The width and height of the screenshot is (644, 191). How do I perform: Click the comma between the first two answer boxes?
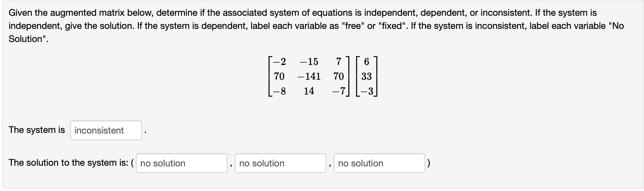pos(232,165)
